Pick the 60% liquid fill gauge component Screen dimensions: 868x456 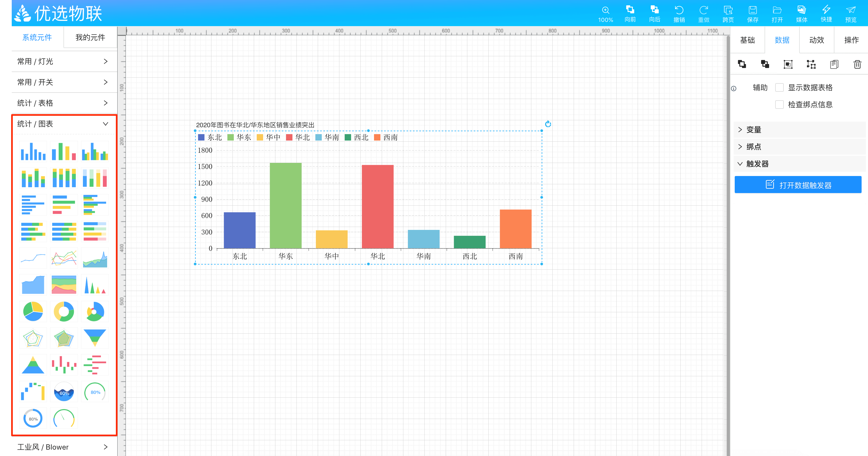point(64,391)
